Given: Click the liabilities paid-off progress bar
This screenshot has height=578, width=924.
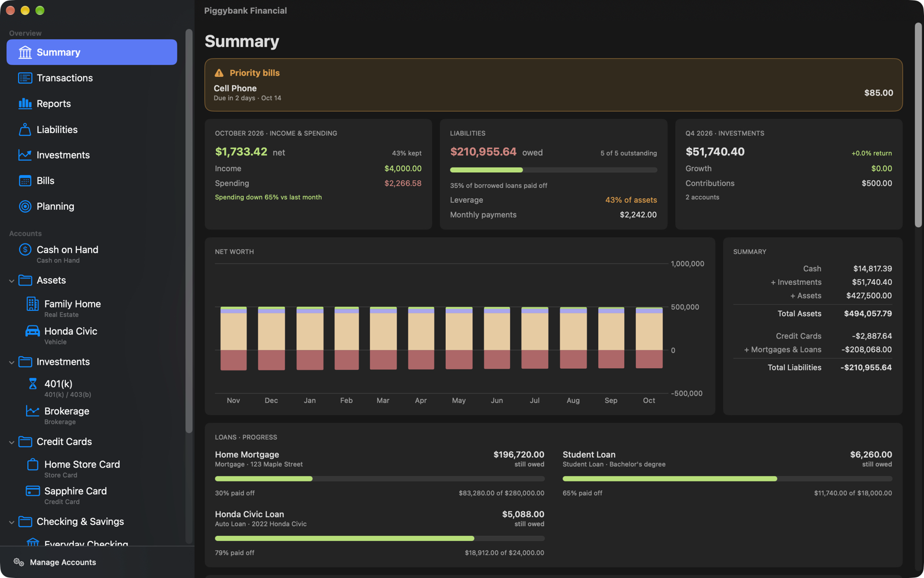Looking at the screenshot, I should coord(553,170).
